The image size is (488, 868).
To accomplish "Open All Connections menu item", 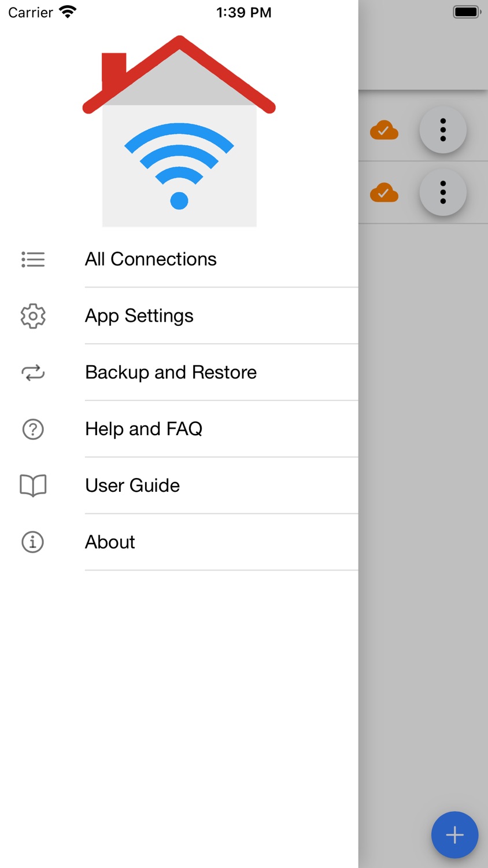I will 179,259.
